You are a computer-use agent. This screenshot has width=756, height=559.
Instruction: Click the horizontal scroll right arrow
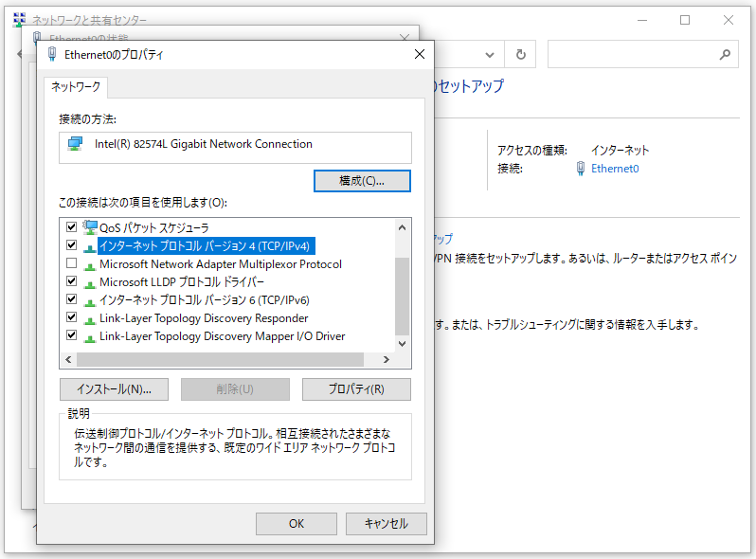tap(387, 359)
